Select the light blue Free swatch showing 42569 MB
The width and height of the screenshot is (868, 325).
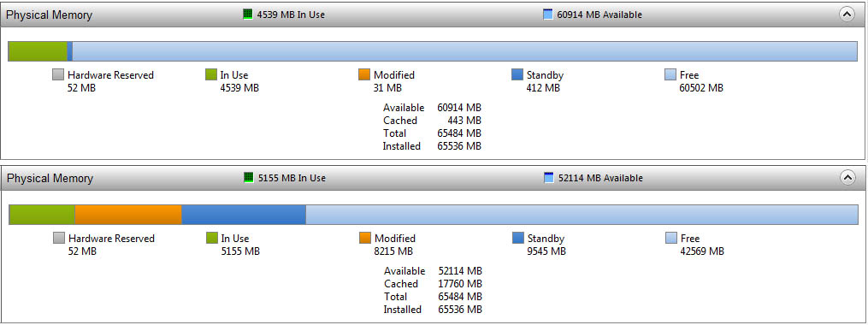[x=671, y=238]
